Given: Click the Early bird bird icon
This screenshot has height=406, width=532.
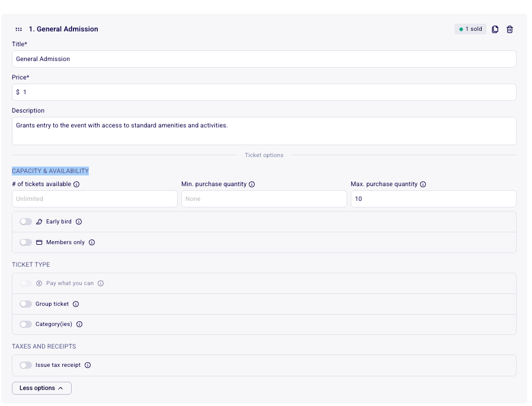Looking at the screenshot, I should click(39, 222).
